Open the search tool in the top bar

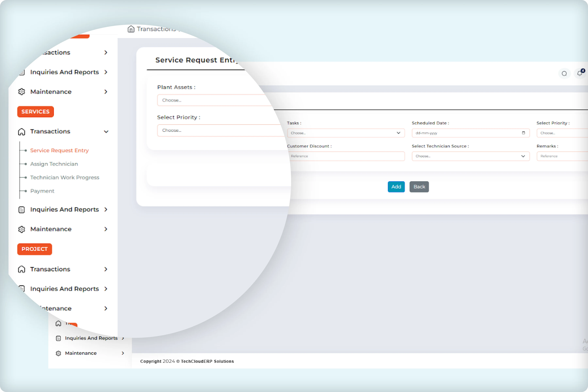pyautogui.click(x=564, y=73)
